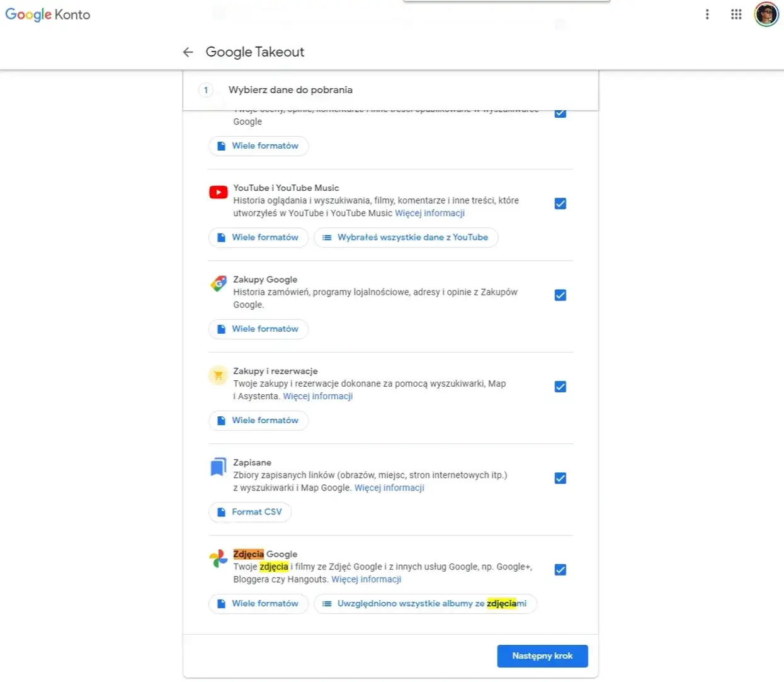This screenshot has height=682, width=784.
Task: Disable the Zakupy Google checkbox
Action: [x=560, y=295]
